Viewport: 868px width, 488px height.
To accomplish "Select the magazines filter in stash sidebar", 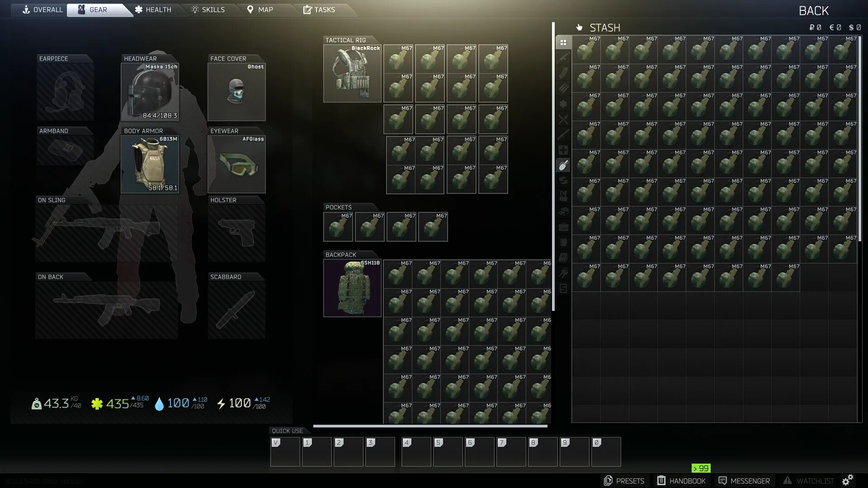I will tap(563, 73).
